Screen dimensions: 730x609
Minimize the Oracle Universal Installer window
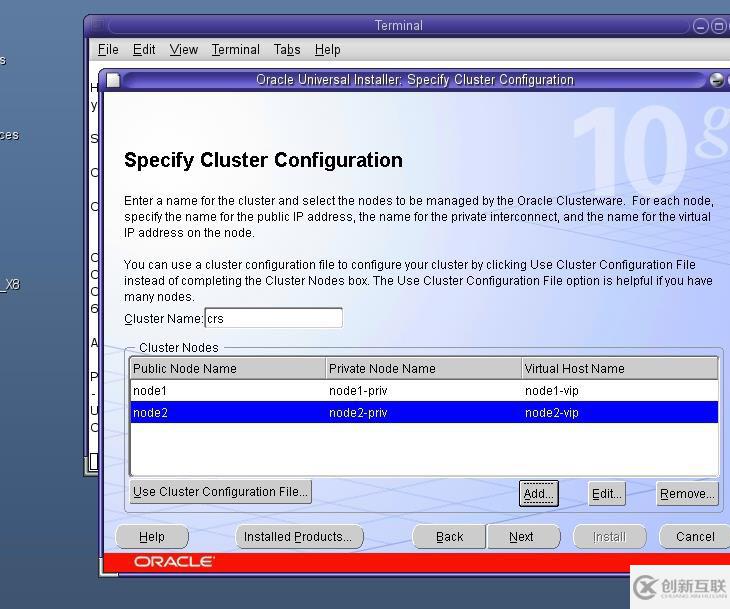pos(716,80)
